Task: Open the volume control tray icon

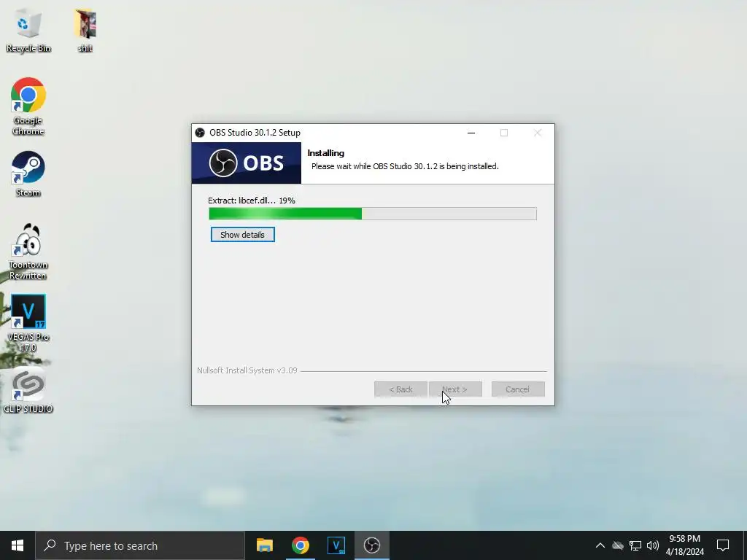Action: point(653,545)
